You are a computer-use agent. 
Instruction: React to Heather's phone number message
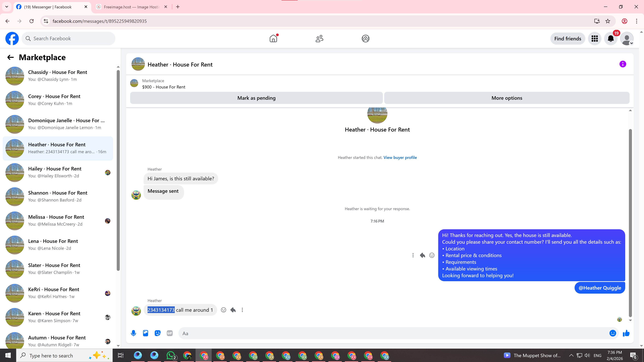(224, 310)
